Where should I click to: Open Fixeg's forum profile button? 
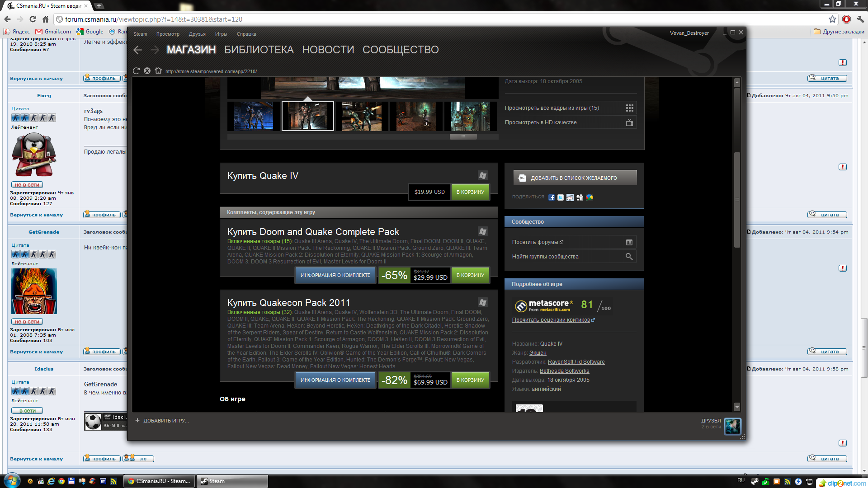(x=102, y=215)
